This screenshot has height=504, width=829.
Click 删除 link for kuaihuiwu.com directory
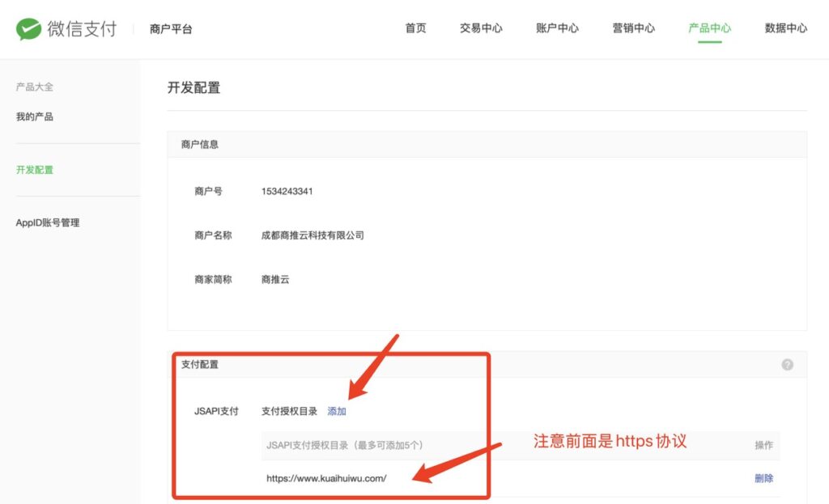(764, 478)
